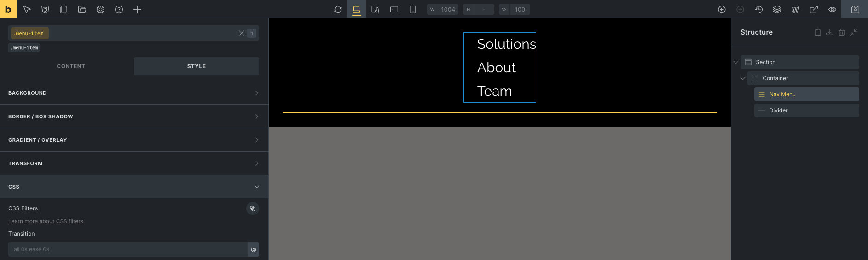The image size is (868, 260).
Task: Select Nav Menu in the structure tree
Action: click(807, 94)
